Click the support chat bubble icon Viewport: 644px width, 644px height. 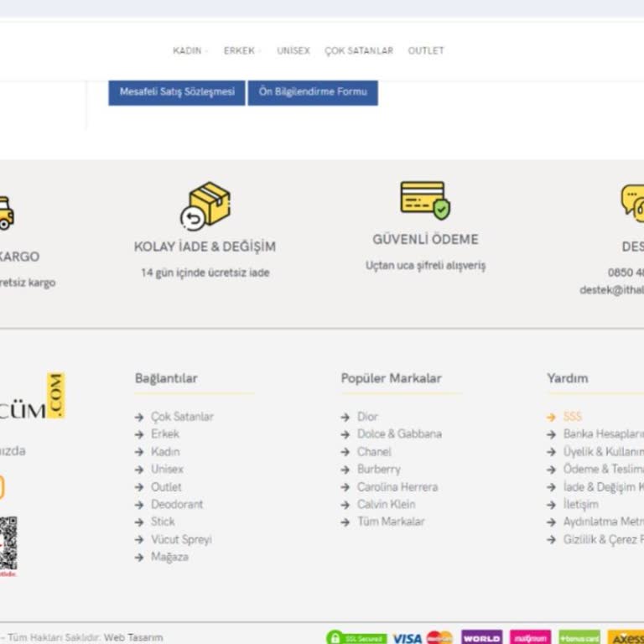(x=633, y=204)
